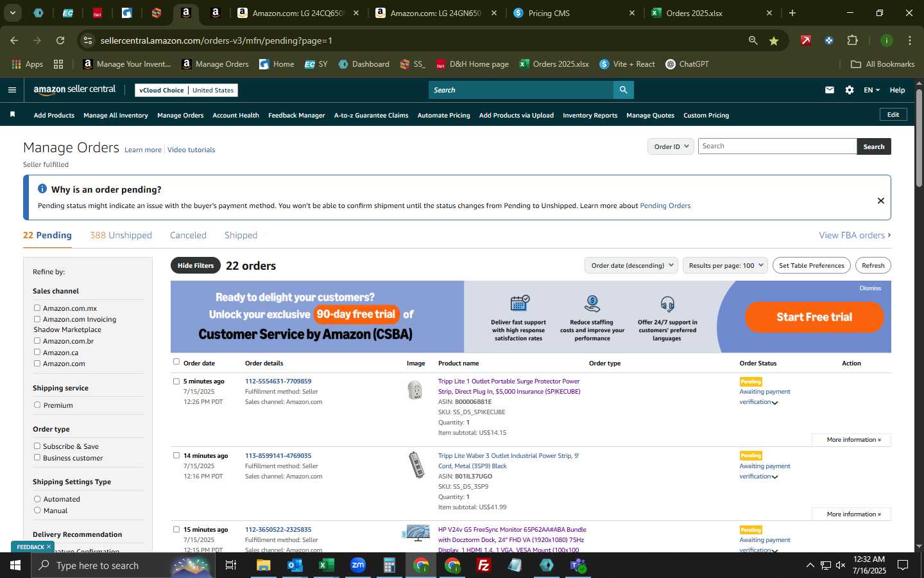This screenshot has width=924, height=578.
Task: Open the Windows Start menu
Action: point(15,565)
